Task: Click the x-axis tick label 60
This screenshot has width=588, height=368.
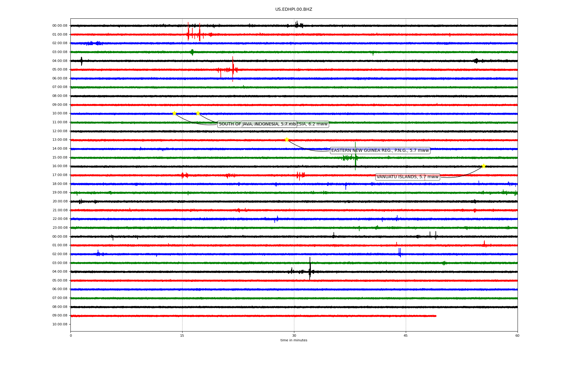Action: [517, 335]
